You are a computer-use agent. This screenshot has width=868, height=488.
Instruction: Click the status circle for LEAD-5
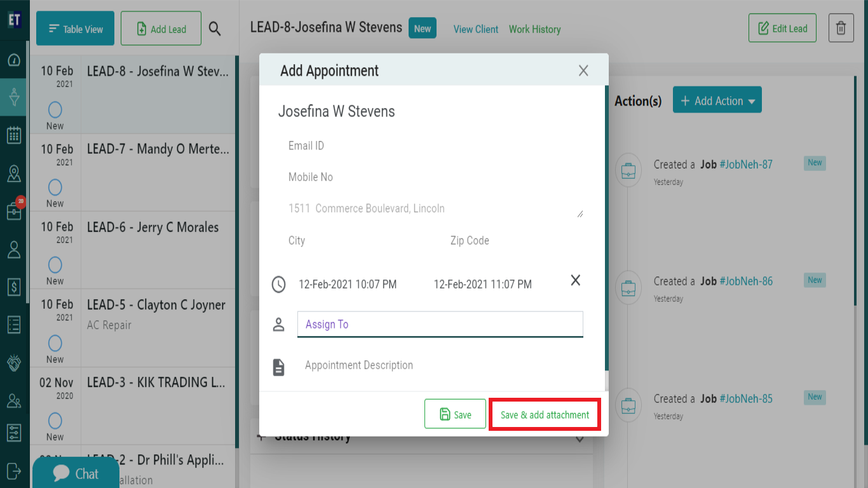(55, 344)
